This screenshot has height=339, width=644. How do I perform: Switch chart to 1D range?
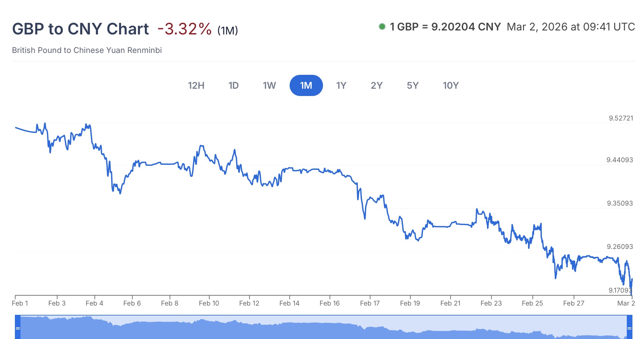(x=233, y=85)
